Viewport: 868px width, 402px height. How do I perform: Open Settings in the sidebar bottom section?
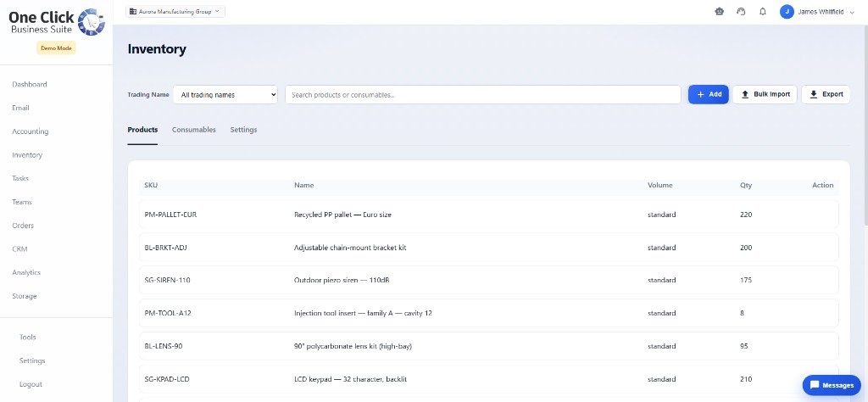pyautogui.click(x=32, y=360)
